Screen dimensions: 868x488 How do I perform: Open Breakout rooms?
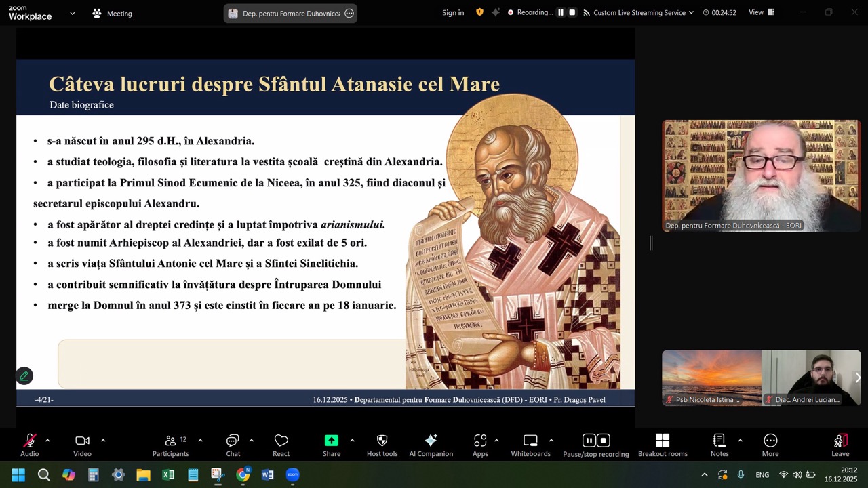[662, 441]
